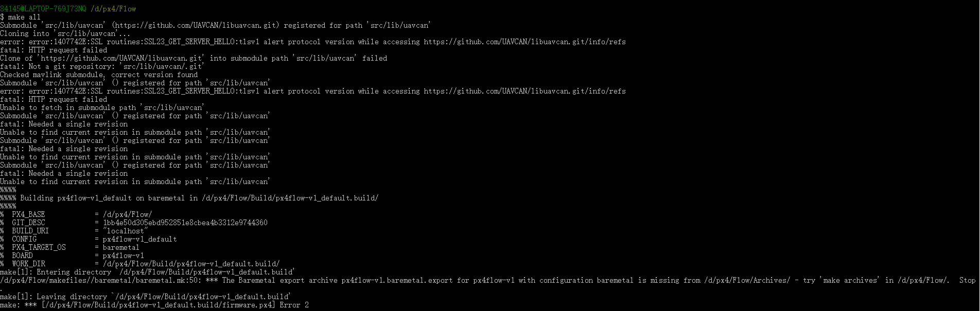Click the CONFIG px4flow-v1_default value

click(140, 239)
